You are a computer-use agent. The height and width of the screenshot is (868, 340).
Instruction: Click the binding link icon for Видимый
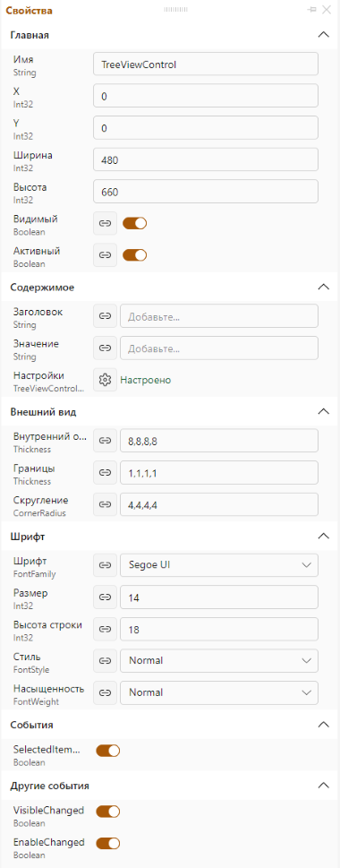pos(105,223)
